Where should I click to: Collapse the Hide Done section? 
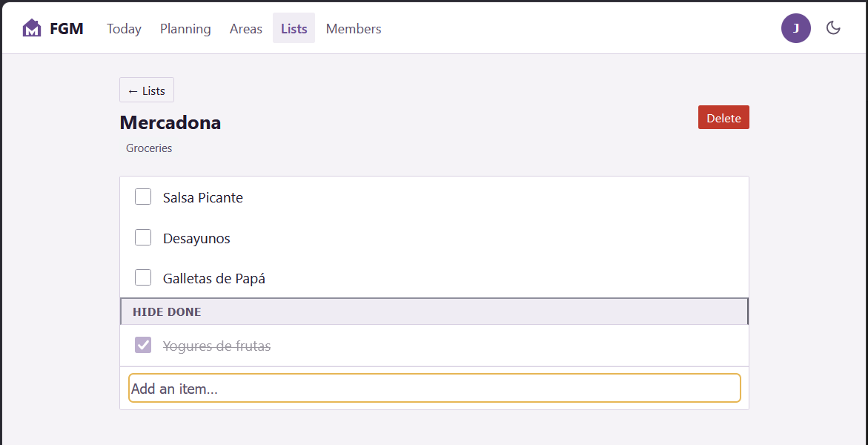pos(434,311)
